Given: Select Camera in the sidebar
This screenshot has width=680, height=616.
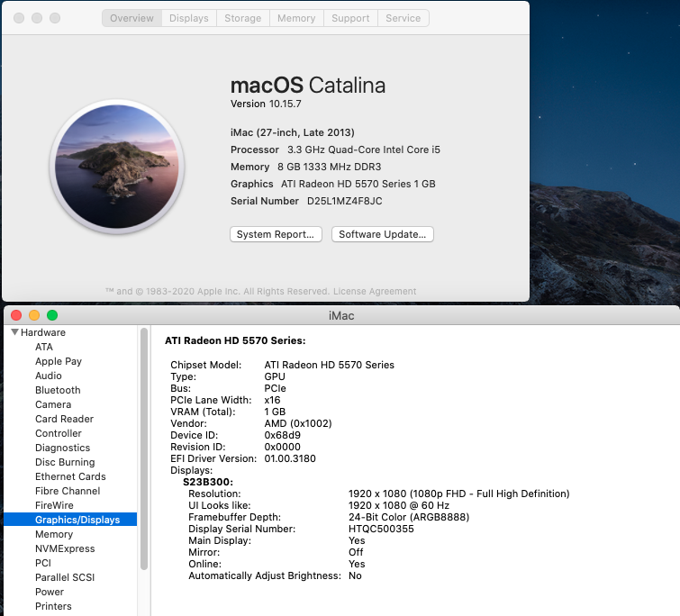Looking at the screenshot, I should pyautogui.click(x=53, y=404).
